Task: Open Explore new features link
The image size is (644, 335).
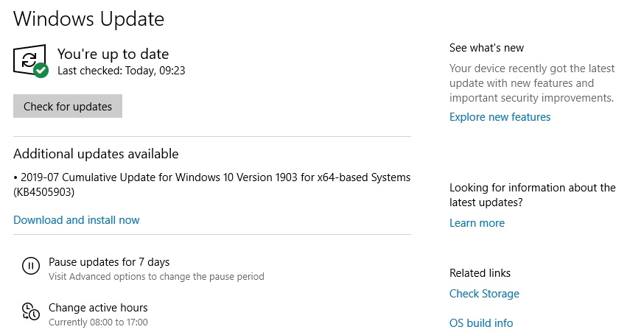Action: coord(500,117)
